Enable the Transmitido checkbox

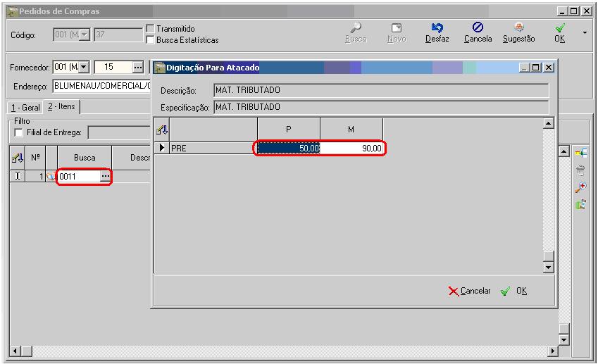[x=149, y=29]
